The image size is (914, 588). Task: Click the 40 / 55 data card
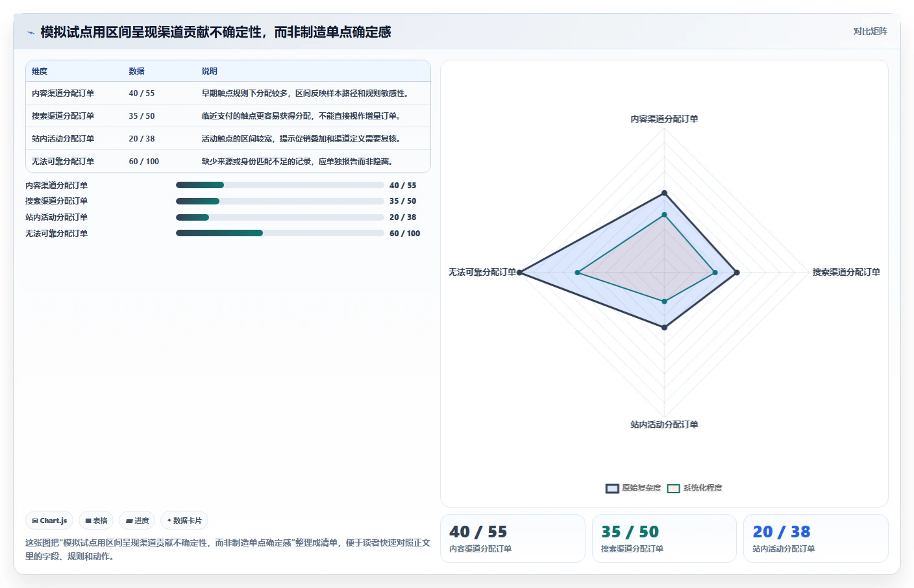click(513, 539)
